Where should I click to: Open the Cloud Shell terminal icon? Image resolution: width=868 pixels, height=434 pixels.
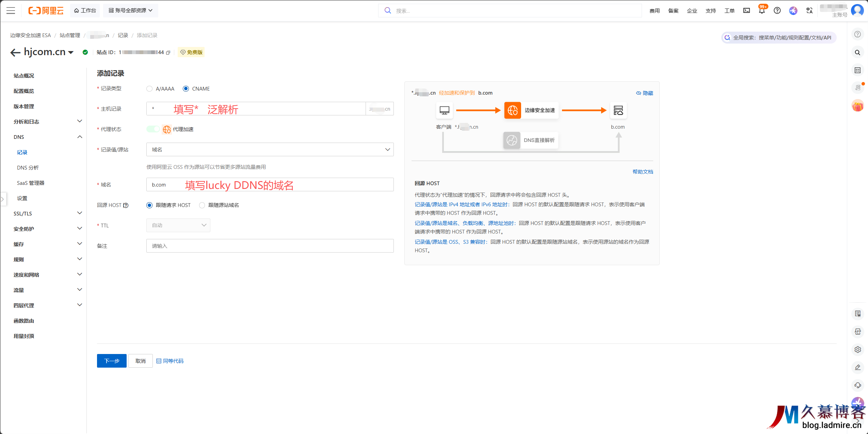click(x=746, y=11)
